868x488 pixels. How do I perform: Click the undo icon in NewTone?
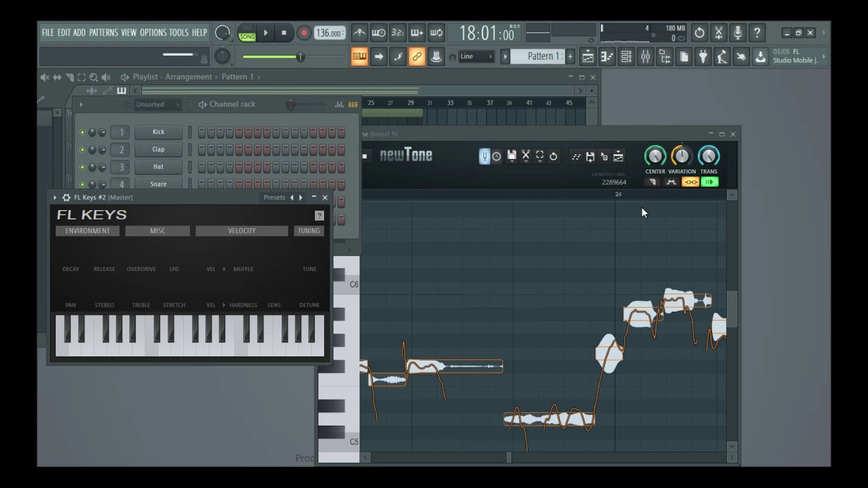click(553, 157)
